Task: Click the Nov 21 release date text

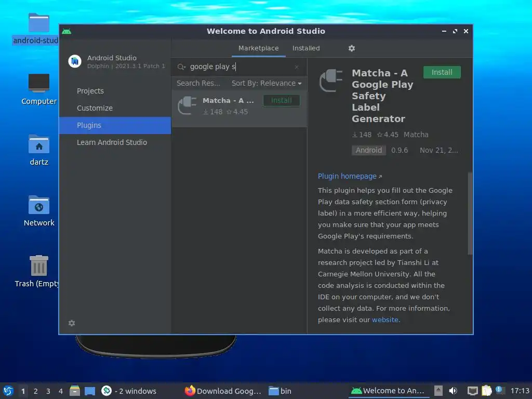Action: click(438, 150)
